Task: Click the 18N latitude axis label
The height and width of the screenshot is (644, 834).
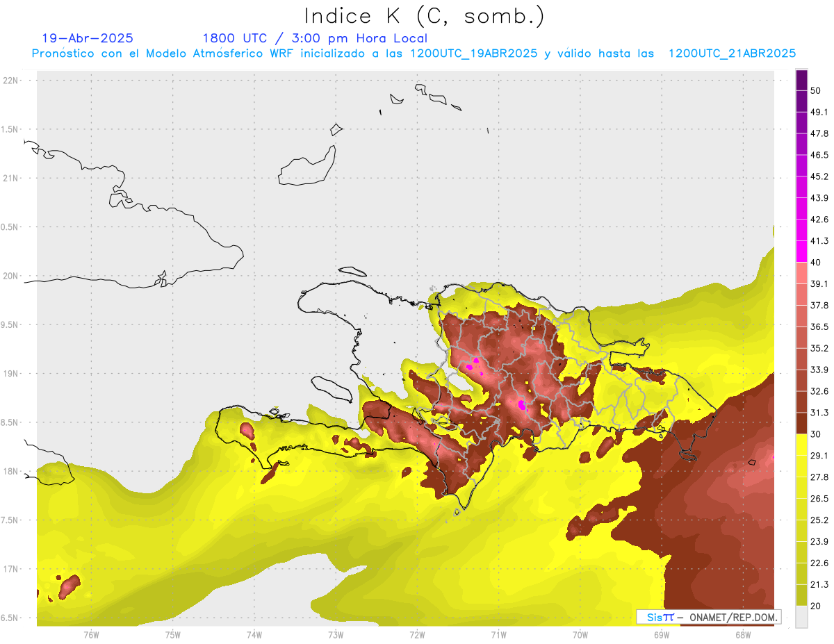Action: click(11, 471)
